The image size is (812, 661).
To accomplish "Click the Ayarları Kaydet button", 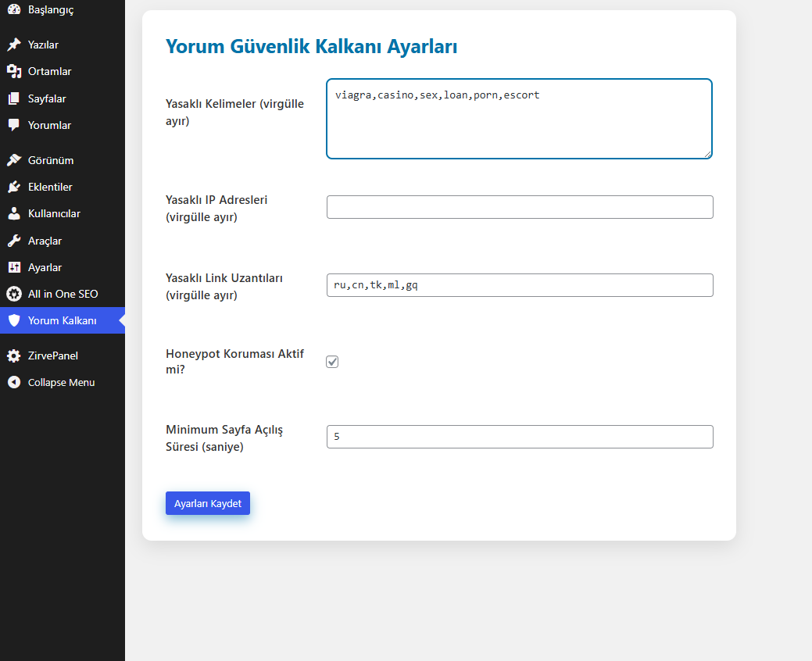I will [207, 503].
